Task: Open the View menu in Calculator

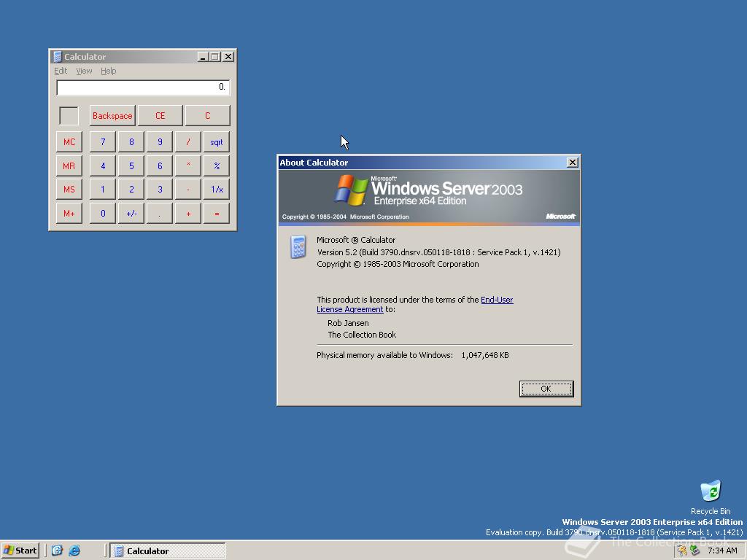Action: [84, 71]
